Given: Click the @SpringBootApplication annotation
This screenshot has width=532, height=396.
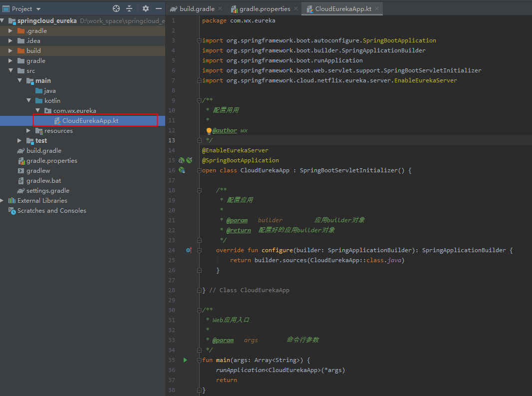Looking at the screenshot, I should [x=240, y=160].
